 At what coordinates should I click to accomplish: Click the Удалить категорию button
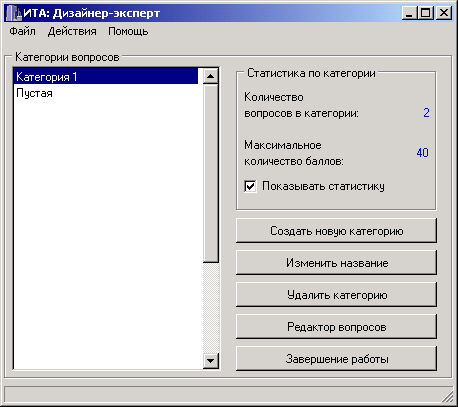pos(336,295)
